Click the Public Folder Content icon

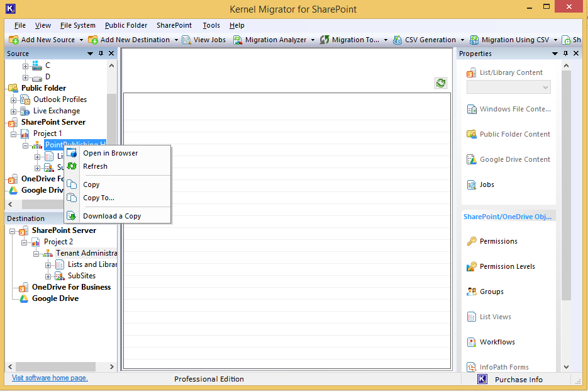point(472,135)
